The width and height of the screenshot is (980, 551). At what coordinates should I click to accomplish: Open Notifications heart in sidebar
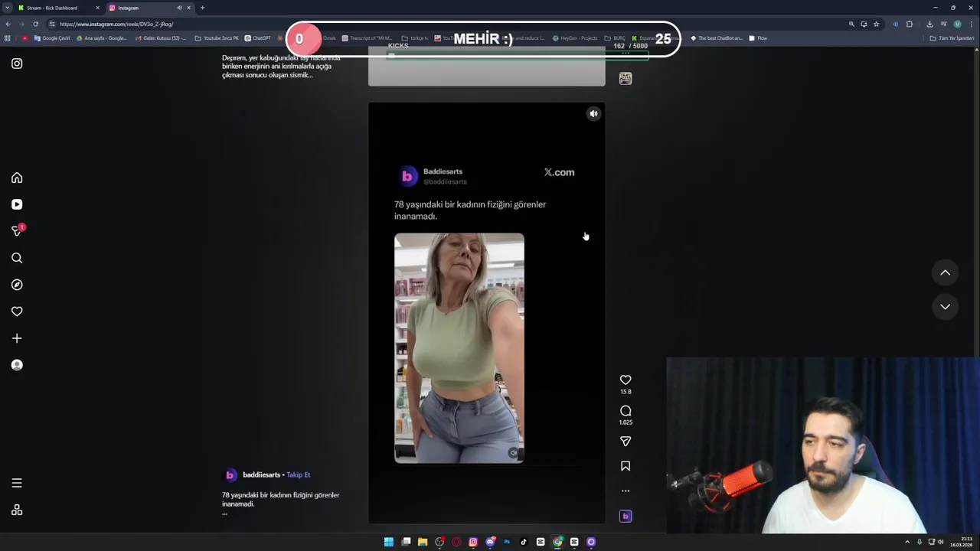click(x=17, y=311)
